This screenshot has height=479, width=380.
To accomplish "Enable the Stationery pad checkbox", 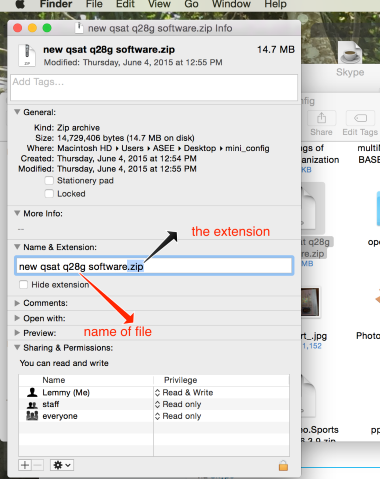I will 49,181.
